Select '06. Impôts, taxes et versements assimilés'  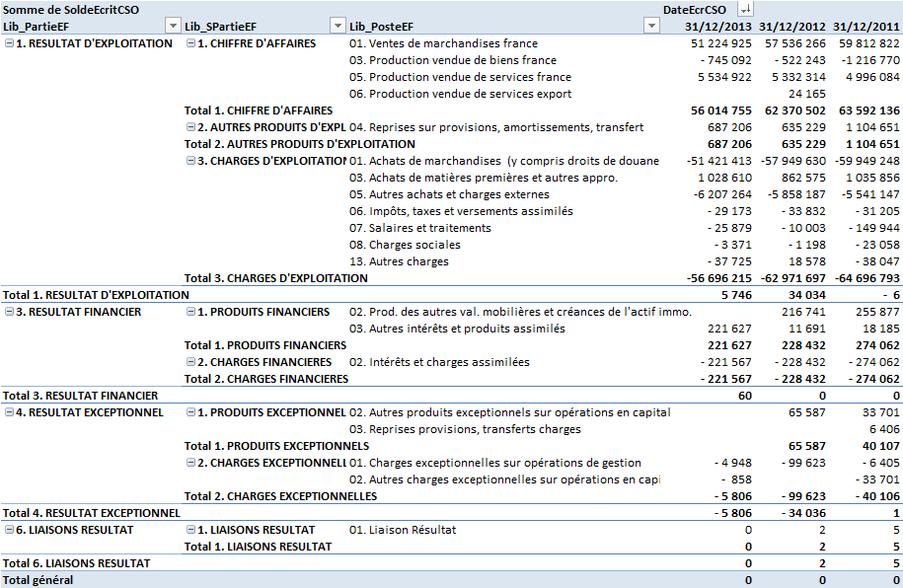(461, 211)
